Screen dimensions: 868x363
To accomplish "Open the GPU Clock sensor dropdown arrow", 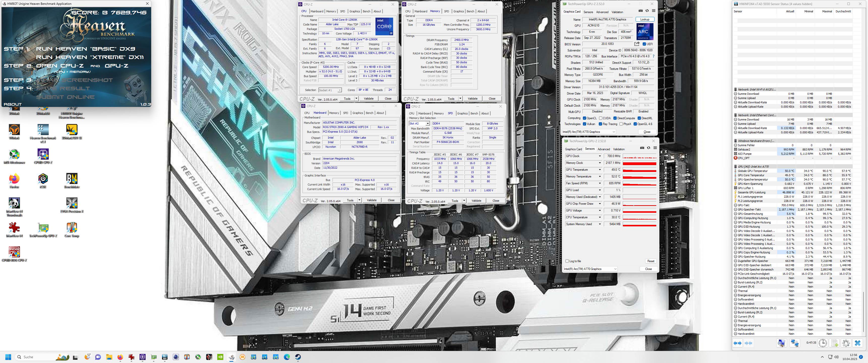I will (600, 156).
